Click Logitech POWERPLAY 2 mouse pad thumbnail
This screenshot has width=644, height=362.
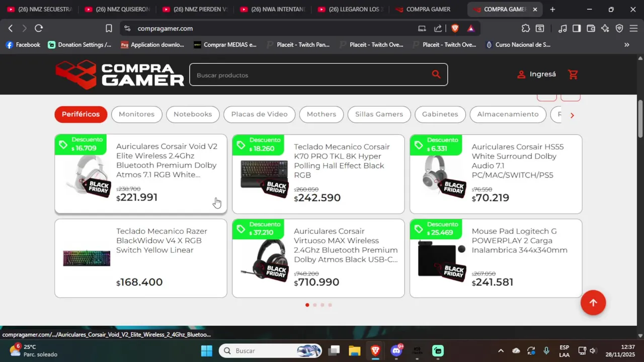click(x=442, y=260)
